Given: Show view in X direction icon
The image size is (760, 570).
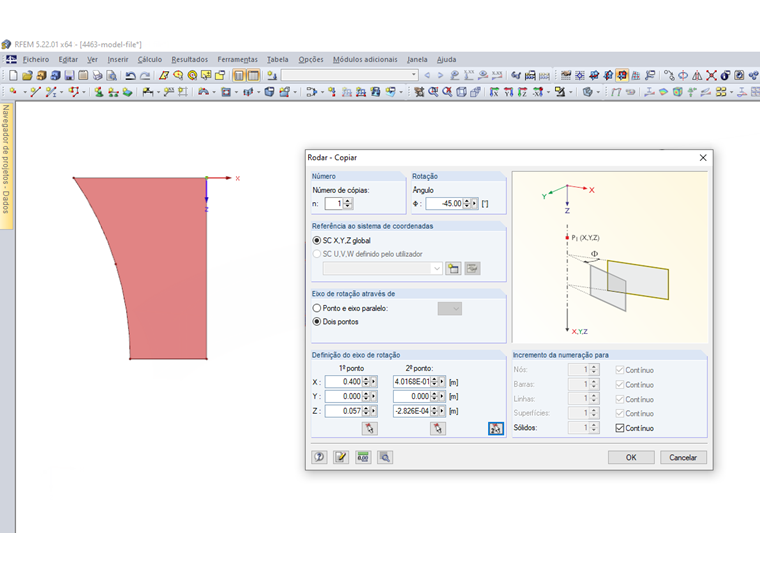Looking at the screenshot, I should click(x=494, y=91).
